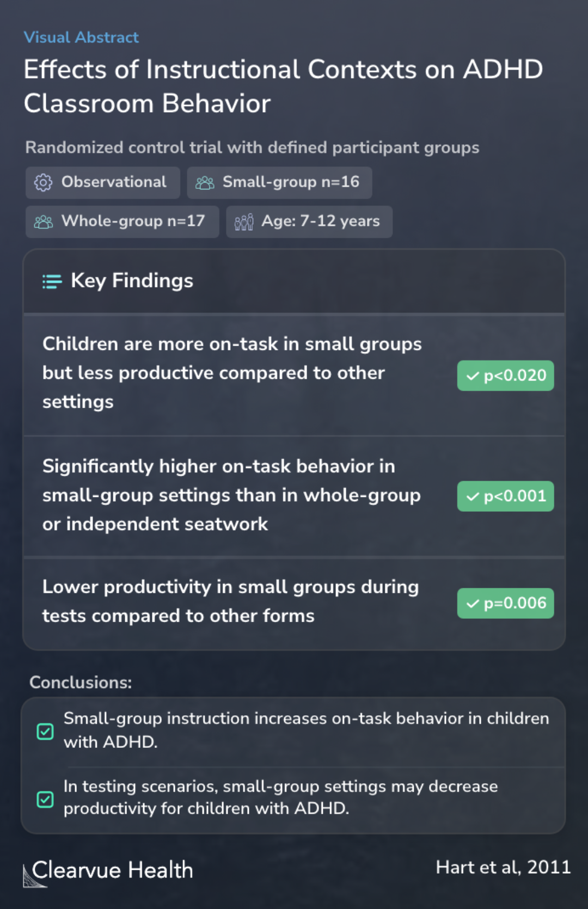Click the family icon next to Age: 7-12 years
Screen dimensions: 588x909
(244, 222)
